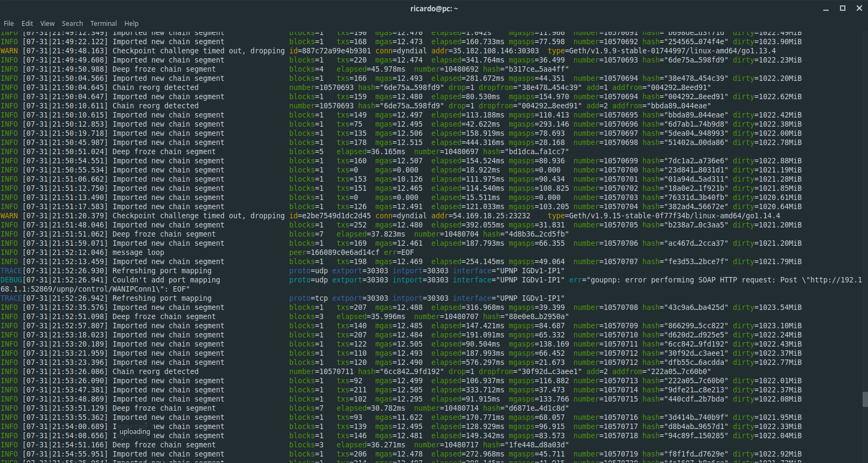Viewport: 868px width, 463px height.
Task: Click dropfrom="38e478…454c39" value
Action: coord(530,87)
